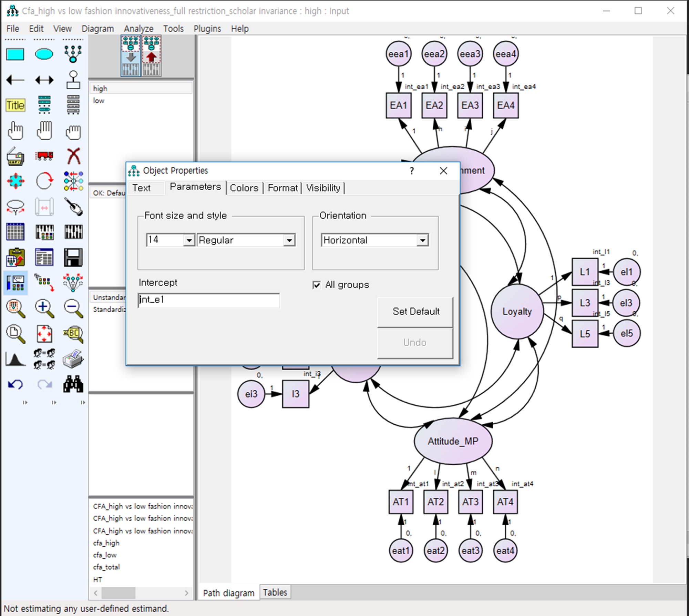Click the Set Default button

[415, 312]
